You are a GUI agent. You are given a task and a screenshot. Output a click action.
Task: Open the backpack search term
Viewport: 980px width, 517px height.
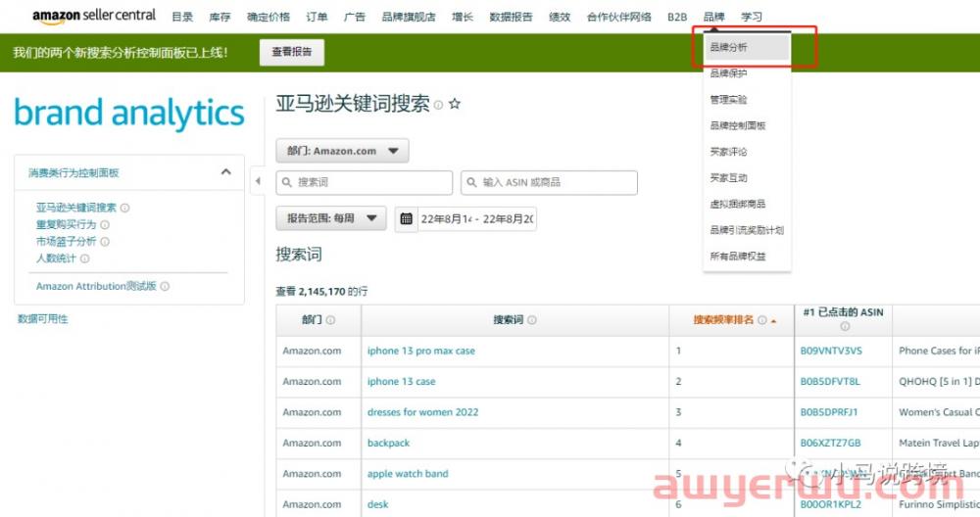(389, 443)
